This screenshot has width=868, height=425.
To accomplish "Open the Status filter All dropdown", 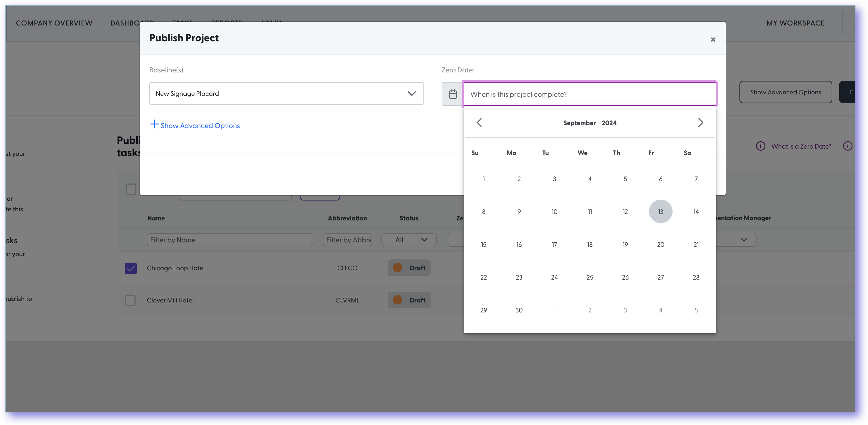I will tap(409, 240).
